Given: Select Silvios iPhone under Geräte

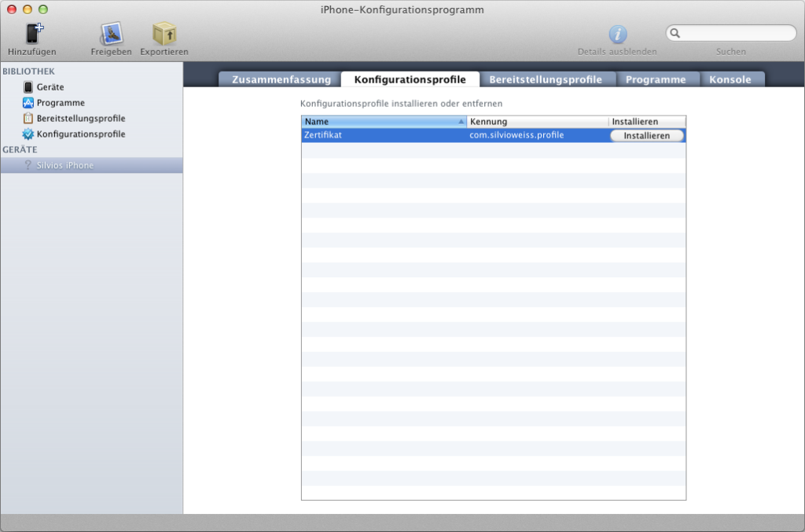Looking at the screenshot, I should (x=91, y=165).
